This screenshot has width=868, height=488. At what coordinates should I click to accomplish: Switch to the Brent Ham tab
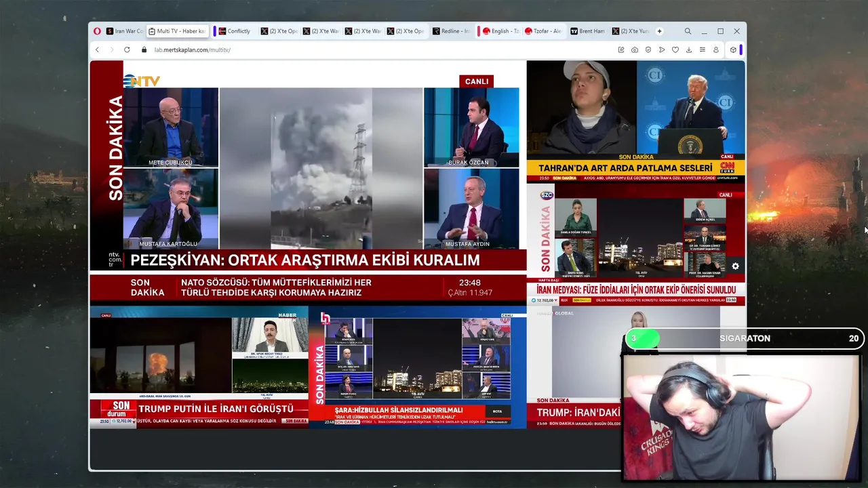tap(587, 31)
